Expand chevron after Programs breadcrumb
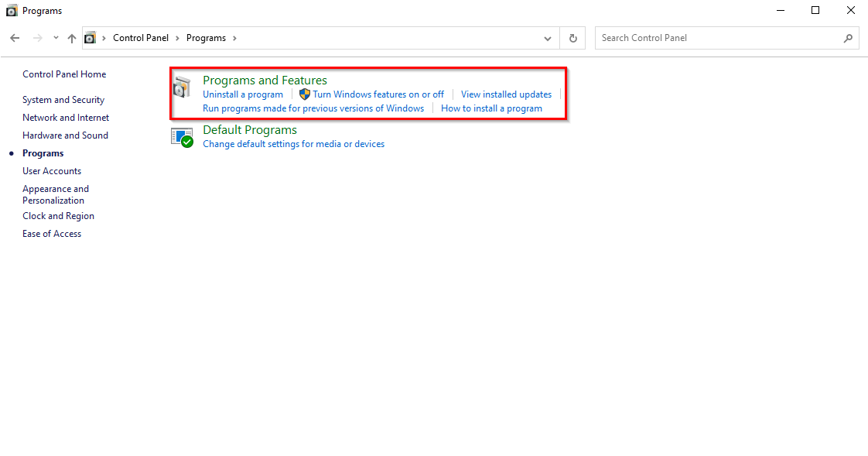The image size is (868, 456). pyautogui.click(x=234, y=38)
